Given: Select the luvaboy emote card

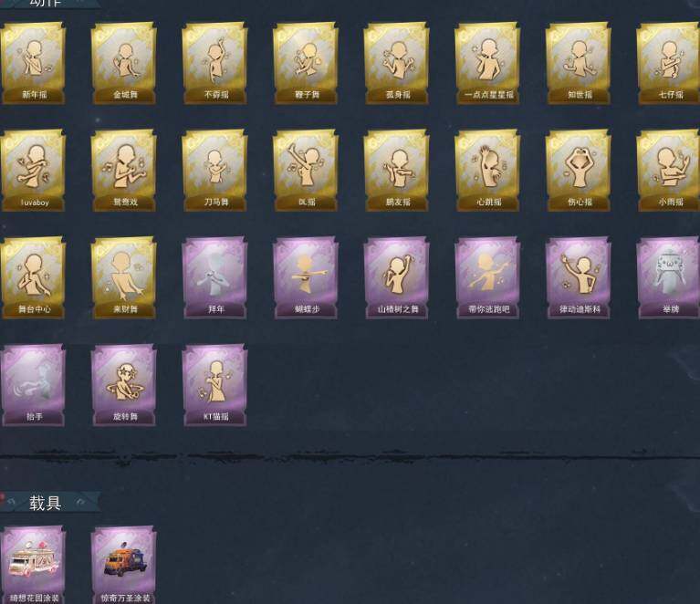Looking at the screenshot, I should (x=34, y=170).
